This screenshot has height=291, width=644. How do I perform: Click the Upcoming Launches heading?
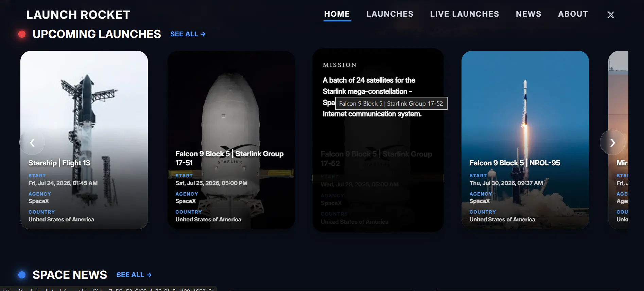[x=97, y=34]
